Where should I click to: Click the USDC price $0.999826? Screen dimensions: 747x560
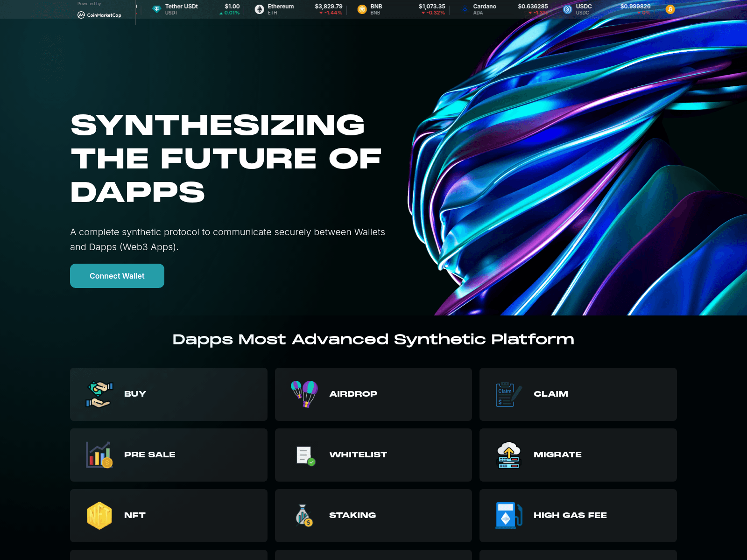tap(635, 7)
